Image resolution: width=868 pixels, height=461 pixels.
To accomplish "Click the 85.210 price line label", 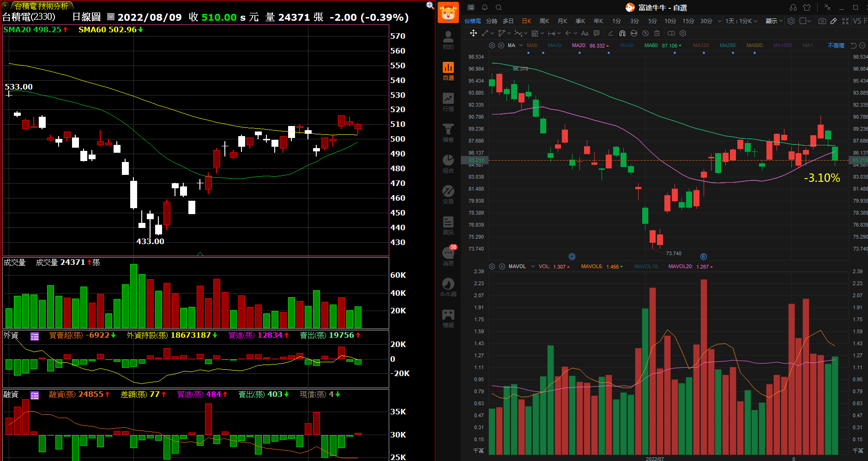I will pyautogui.click(x=475, y=161).
